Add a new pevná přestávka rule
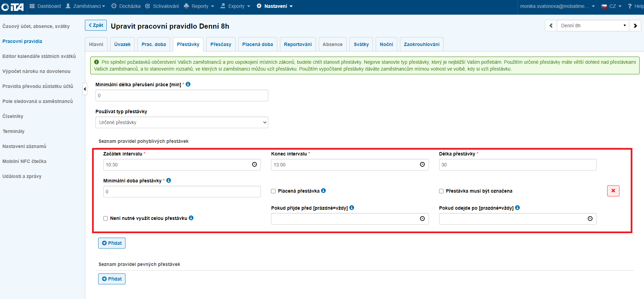Screen dimensions: 644x299 point(112,279)
